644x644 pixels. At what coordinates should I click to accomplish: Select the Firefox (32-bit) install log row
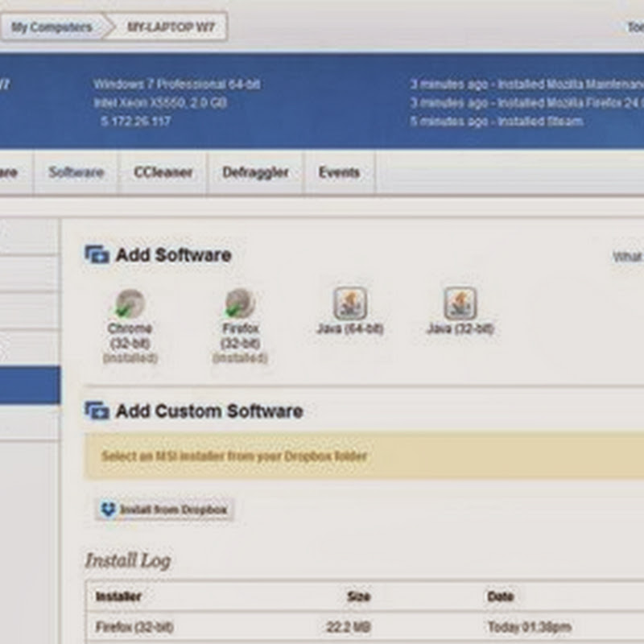134,627
